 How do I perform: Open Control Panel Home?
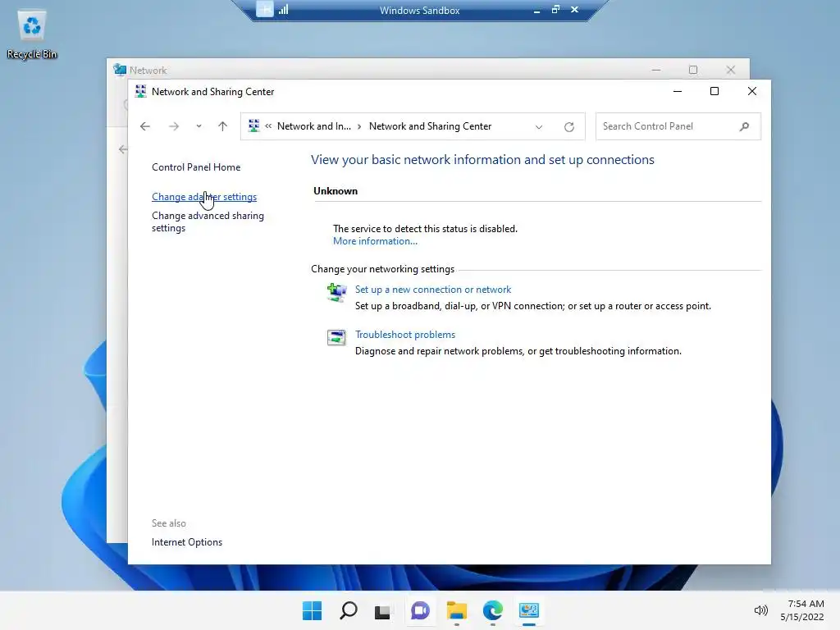(x=196, y=167)
